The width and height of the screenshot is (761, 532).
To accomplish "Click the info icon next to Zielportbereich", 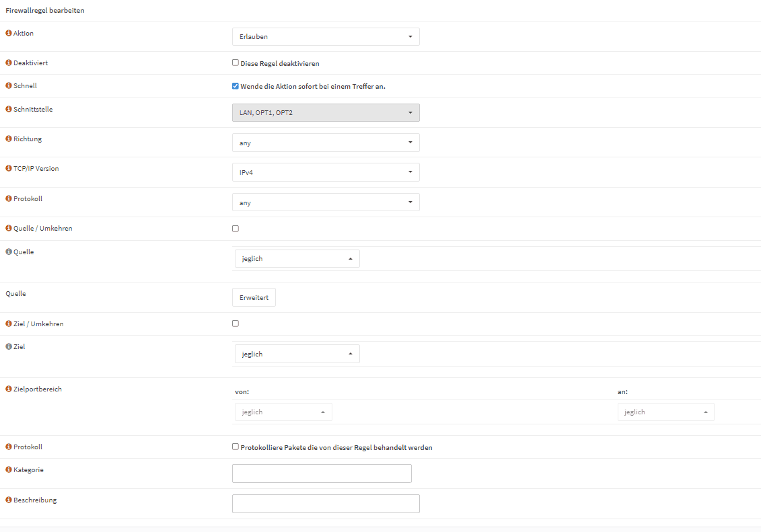I will point(8,389).
